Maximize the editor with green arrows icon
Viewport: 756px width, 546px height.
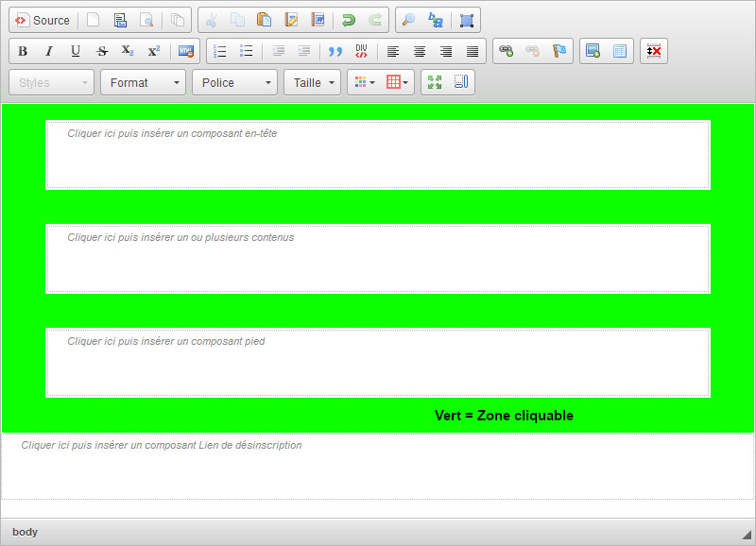pyautogui.click(x=435, y=82)
